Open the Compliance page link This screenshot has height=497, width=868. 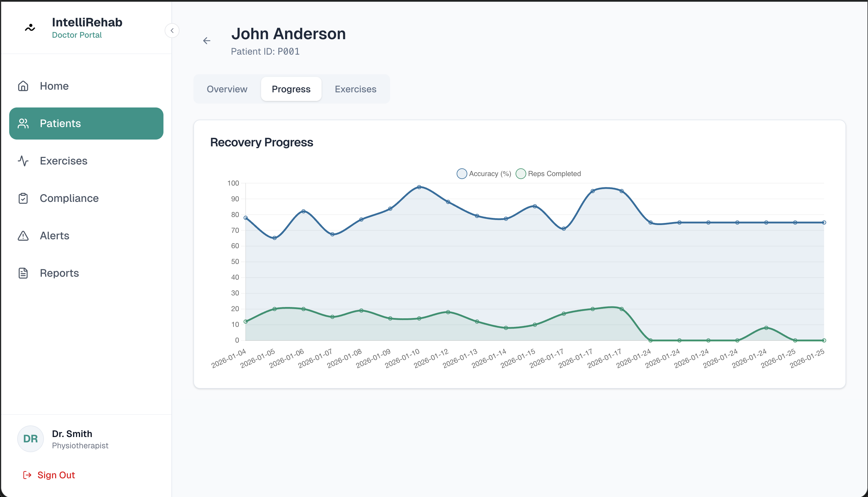(x=69, y=198)
